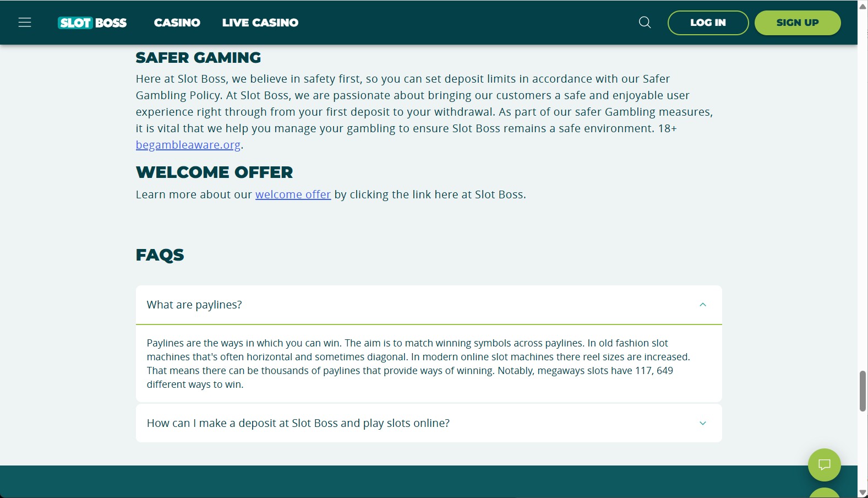Collapse the paylines FAQ chevron

click(702, 305)
